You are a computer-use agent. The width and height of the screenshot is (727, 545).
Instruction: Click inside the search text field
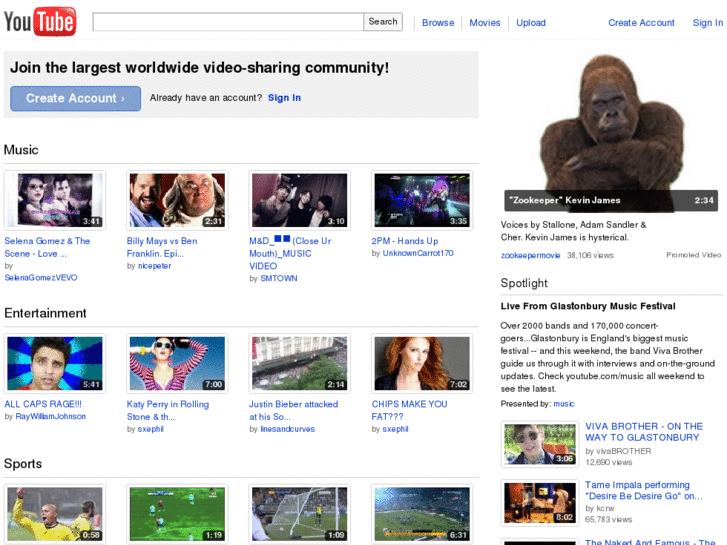pyautogui.click(x=227, y=21)
